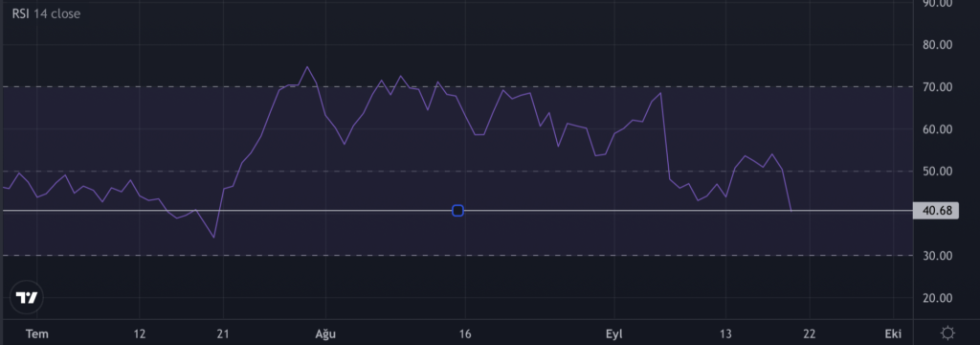Image resolution: width=980 pixels, height=345 pixels.
Task: Click the 21 date label on time axis
Action: click(x=222, y=333)
